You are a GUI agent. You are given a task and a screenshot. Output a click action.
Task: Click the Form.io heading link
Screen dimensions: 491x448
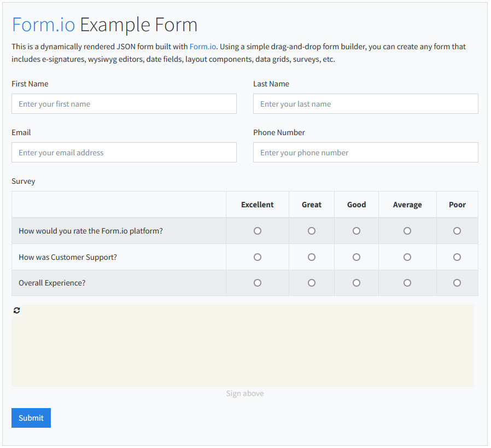pos(43,25)
